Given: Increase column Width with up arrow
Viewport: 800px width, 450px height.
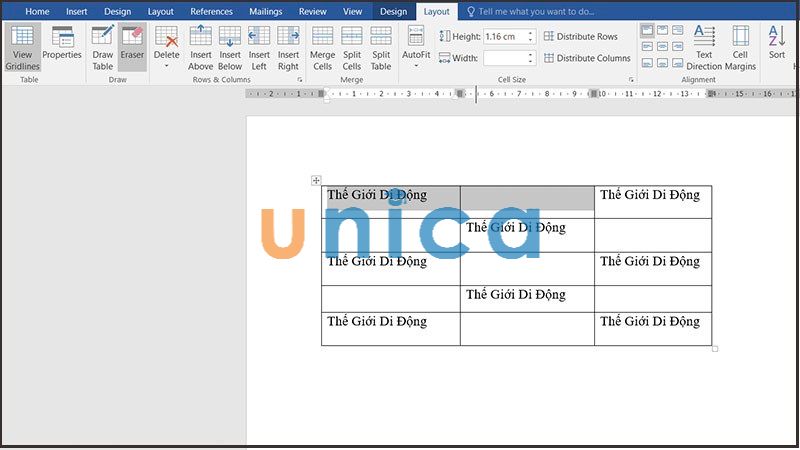Looking at the screenshot, I should (x=531, y=55).
